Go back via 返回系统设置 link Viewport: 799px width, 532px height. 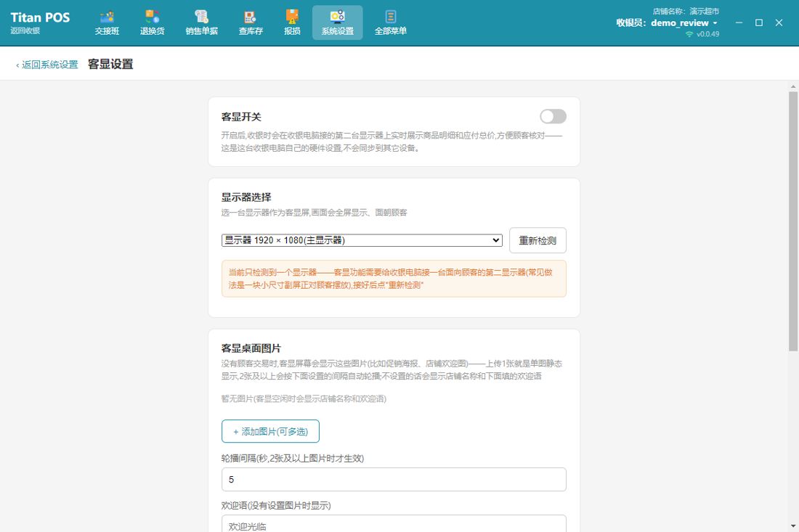click(x=47, y=65)
